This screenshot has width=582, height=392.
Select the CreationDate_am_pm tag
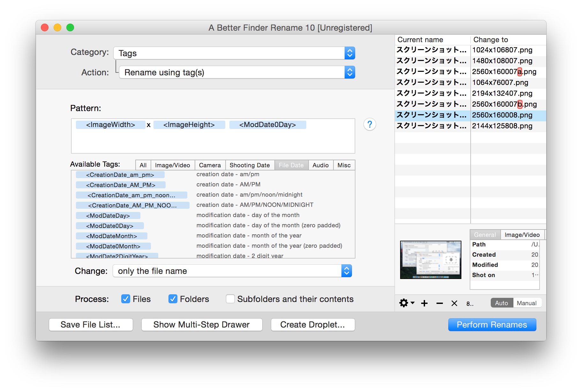120,175
